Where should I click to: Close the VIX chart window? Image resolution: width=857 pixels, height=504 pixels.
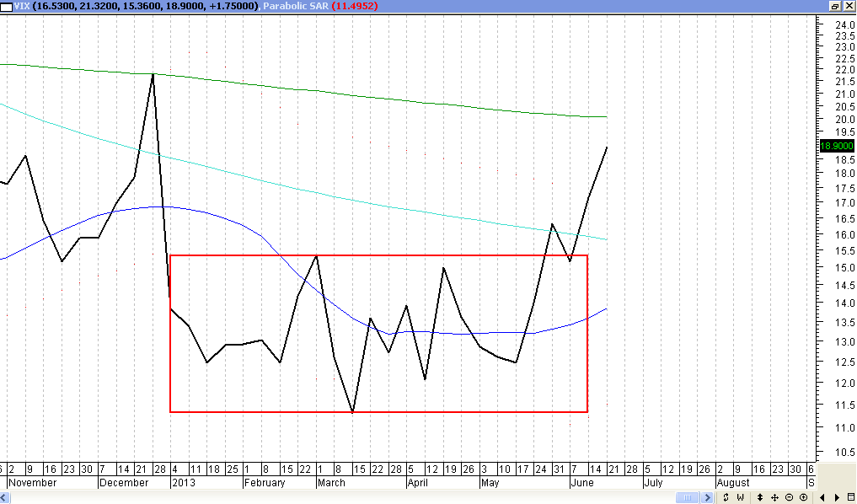849,6
